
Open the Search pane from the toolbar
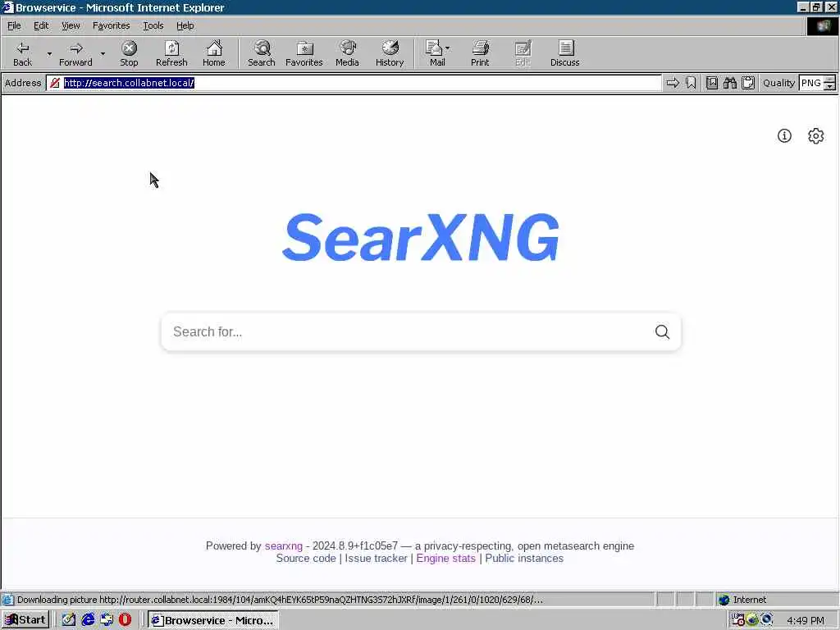point(262,53)
